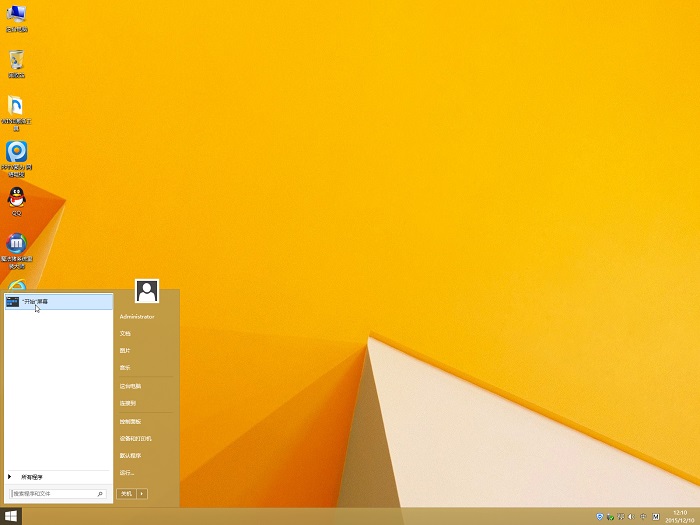The height and width of the screenshot is (525, 700).
Task: Open 这台电脑 (This PC) in Start menu
Action: pos(130,386)
